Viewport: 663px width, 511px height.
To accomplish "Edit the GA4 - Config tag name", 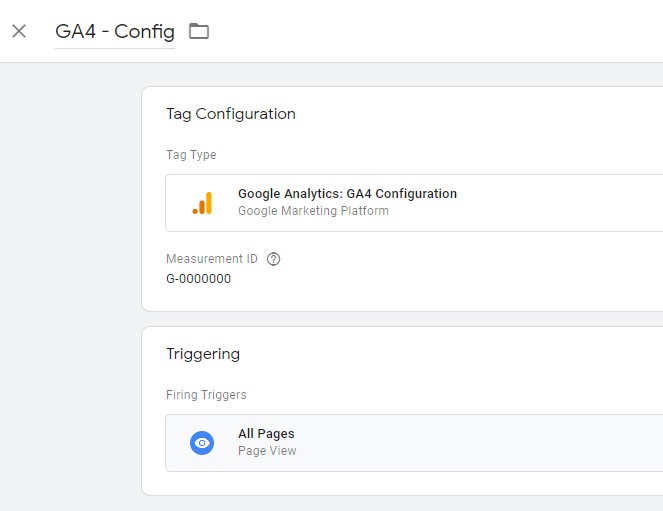I will [x=115, y=32].
